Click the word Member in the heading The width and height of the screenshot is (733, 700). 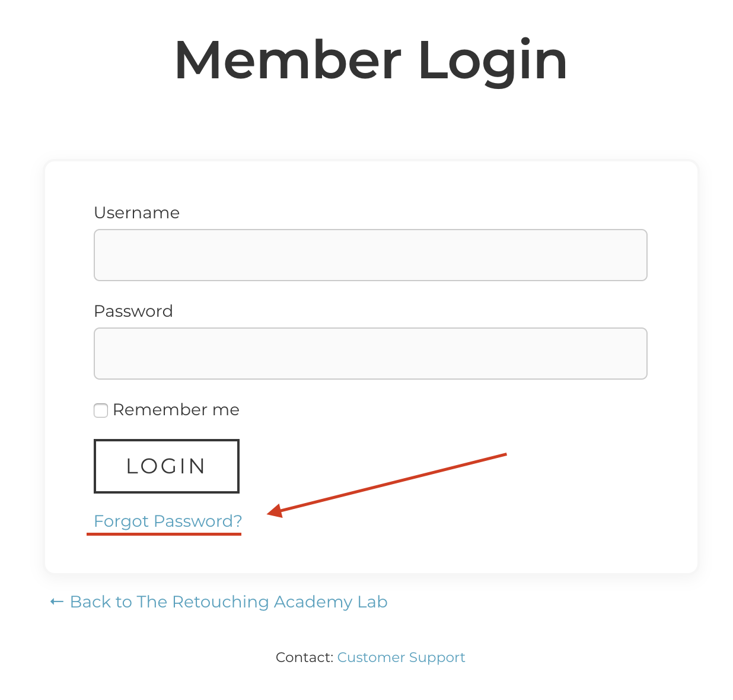(288, 61)
